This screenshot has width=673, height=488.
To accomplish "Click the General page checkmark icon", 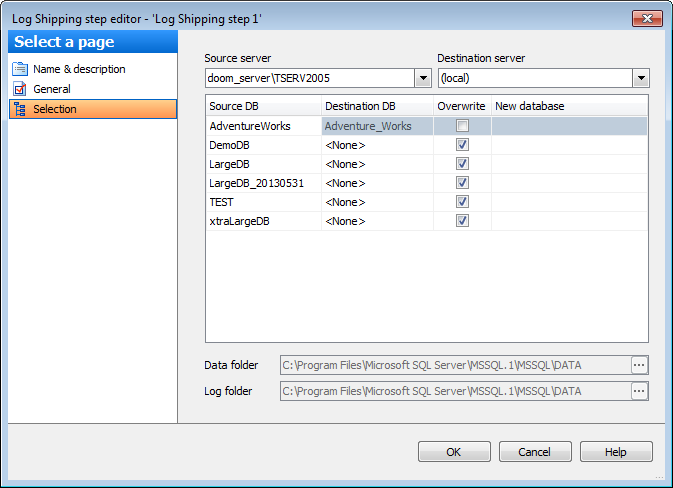I will click(20, 89).
